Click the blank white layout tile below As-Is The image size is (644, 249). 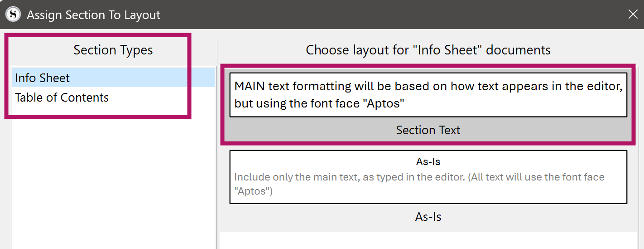pos(428,240)
